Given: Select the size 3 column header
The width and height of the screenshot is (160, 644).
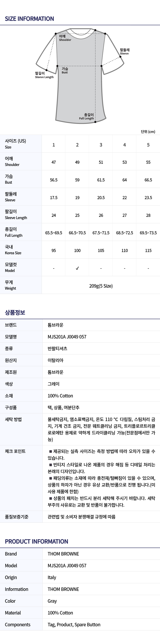Looking at the screenshot, I should (x=101, y=145).
